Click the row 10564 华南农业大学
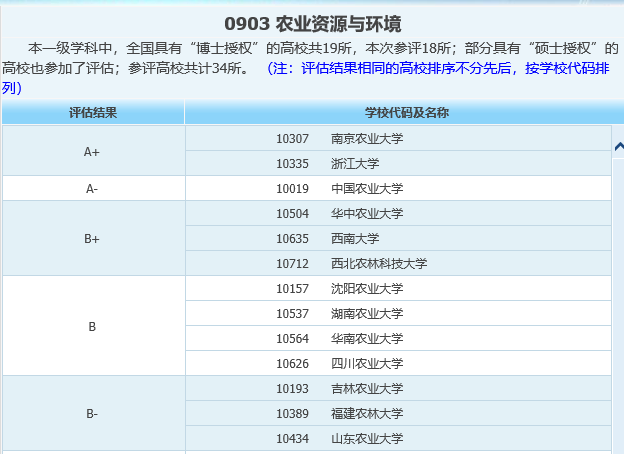 (x=398, y=338)
